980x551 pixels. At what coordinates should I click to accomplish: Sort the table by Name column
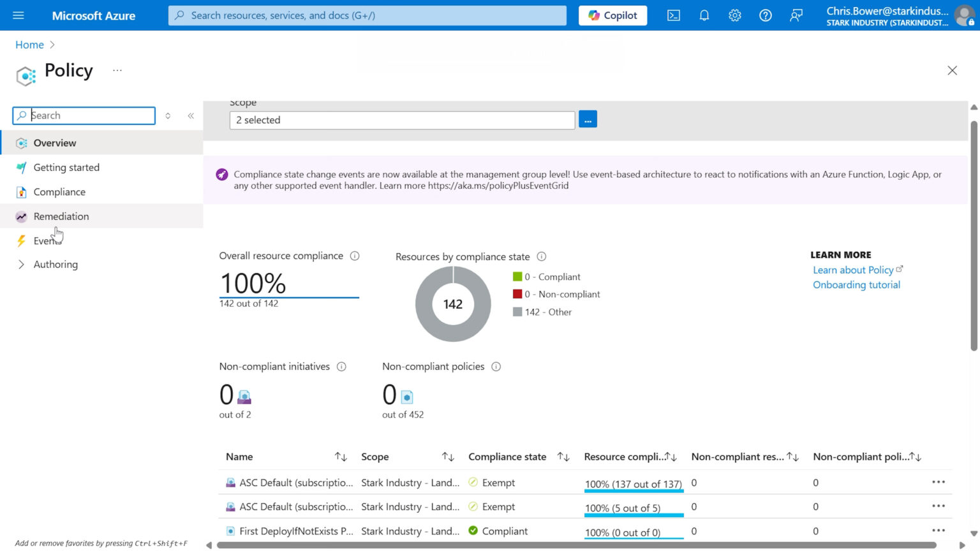tap(341, 456)
